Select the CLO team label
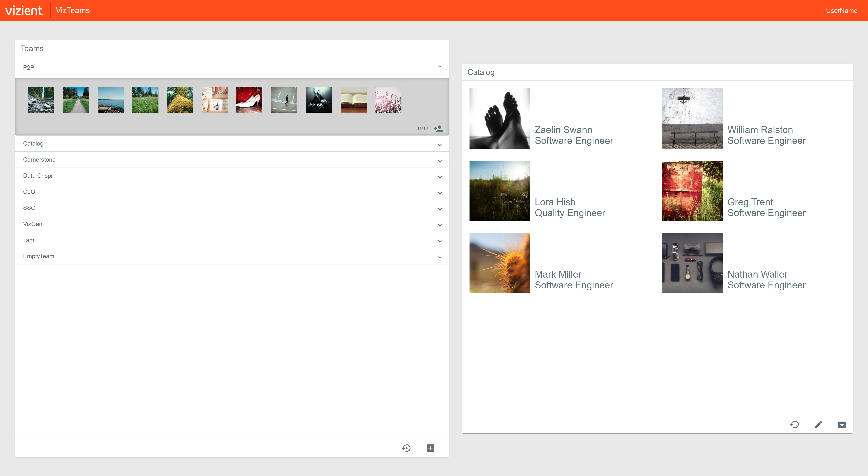 [x=29, y=192]
